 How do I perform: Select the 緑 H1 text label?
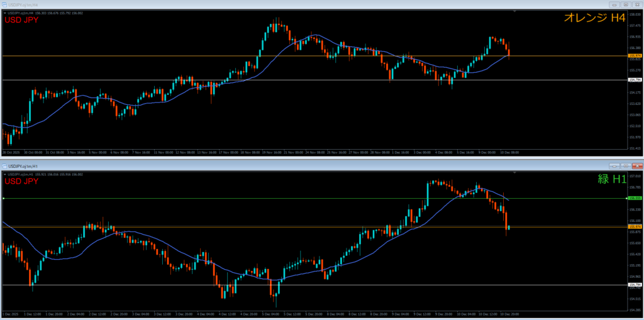click(x=611, y=180)
